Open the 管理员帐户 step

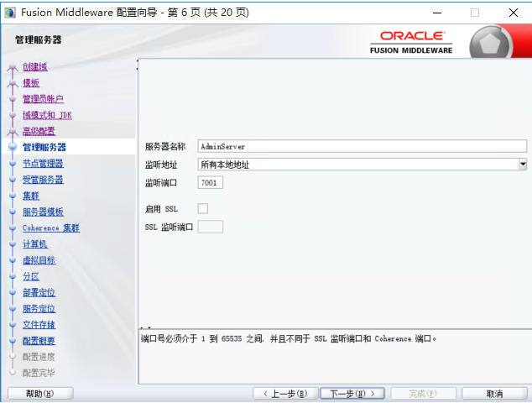[x=43, y=99]
